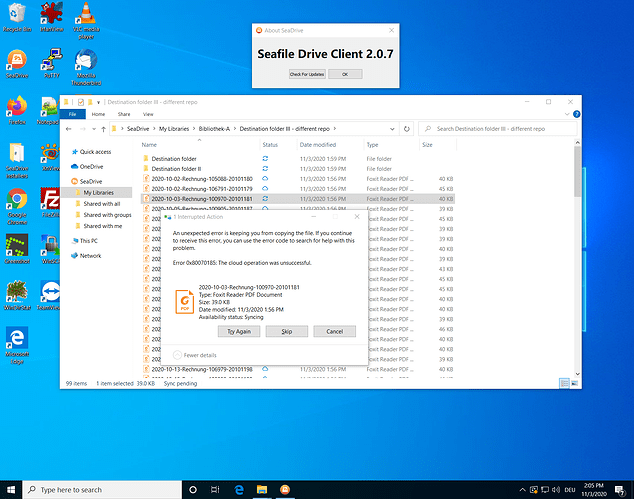Open Edge from the taskbar

pyautogui.click(x=239, y=490)
